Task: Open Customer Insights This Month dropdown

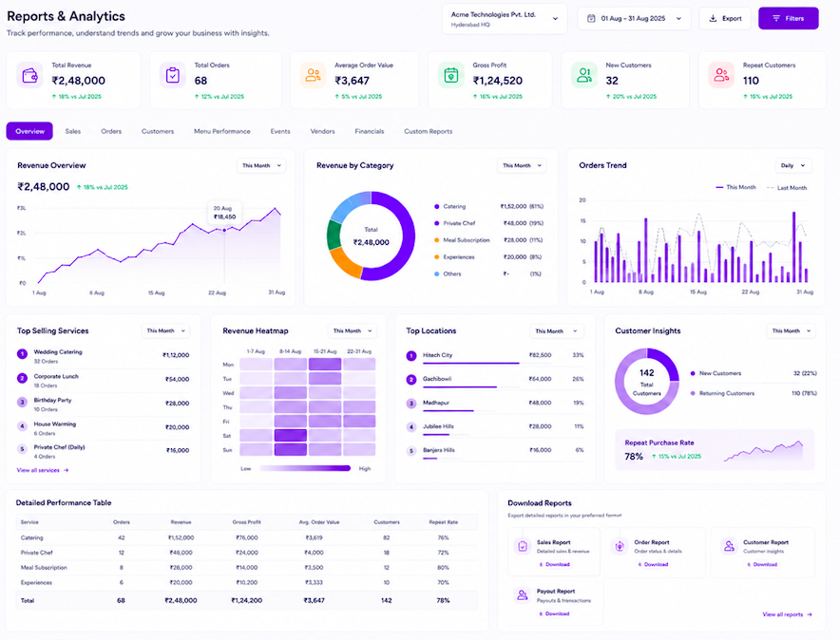Action: (x=792, y=330)
